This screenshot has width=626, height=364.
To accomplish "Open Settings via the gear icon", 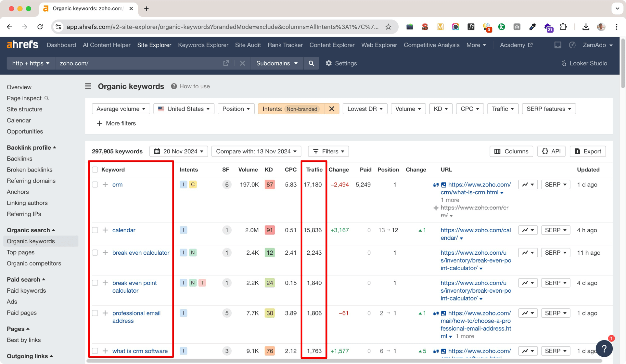I will (x=329, y=63).
